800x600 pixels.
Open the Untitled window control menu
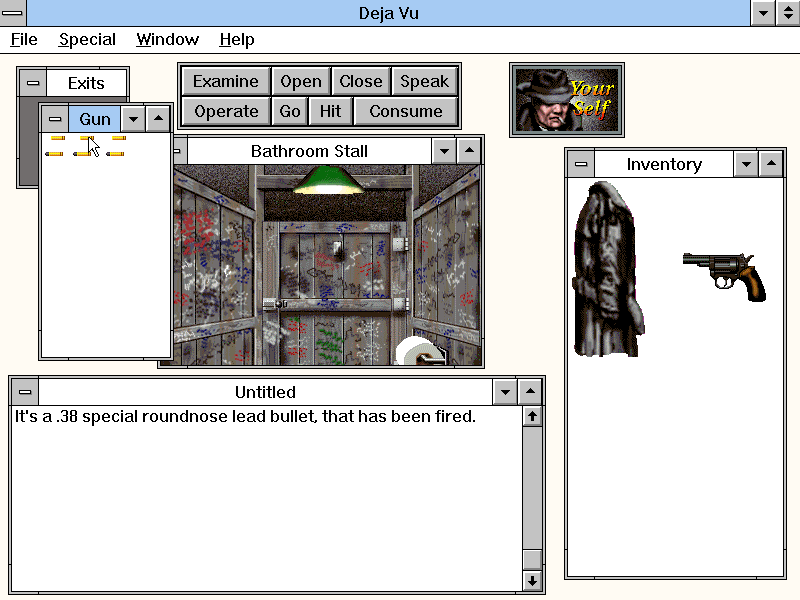[x=25, y=392]
